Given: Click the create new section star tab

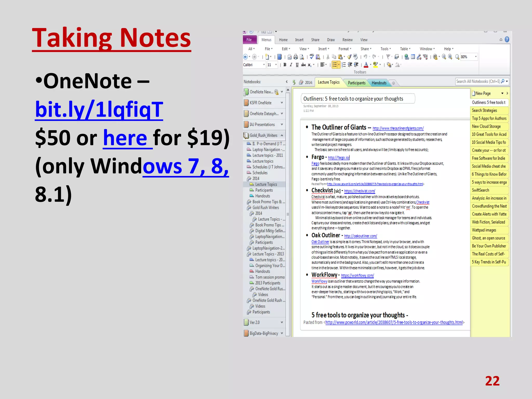Looking at the screenshot, I should click(x=393, y=83).
